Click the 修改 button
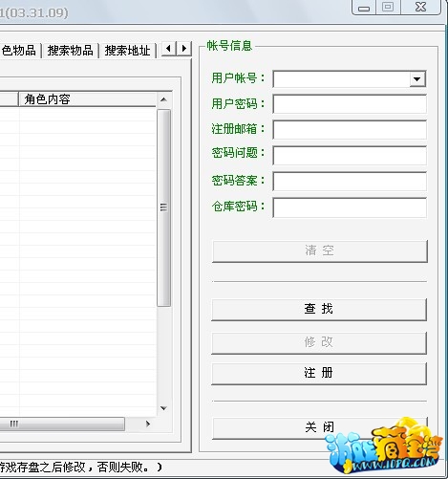The image size is (448, 479). click(x=319, y=342)
